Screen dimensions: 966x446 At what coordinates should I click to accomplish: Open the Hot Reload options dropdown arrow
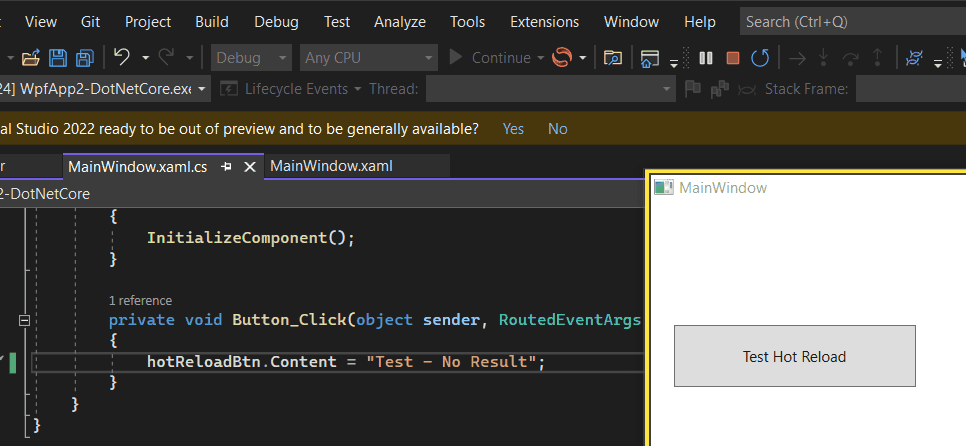coord(582,58)
